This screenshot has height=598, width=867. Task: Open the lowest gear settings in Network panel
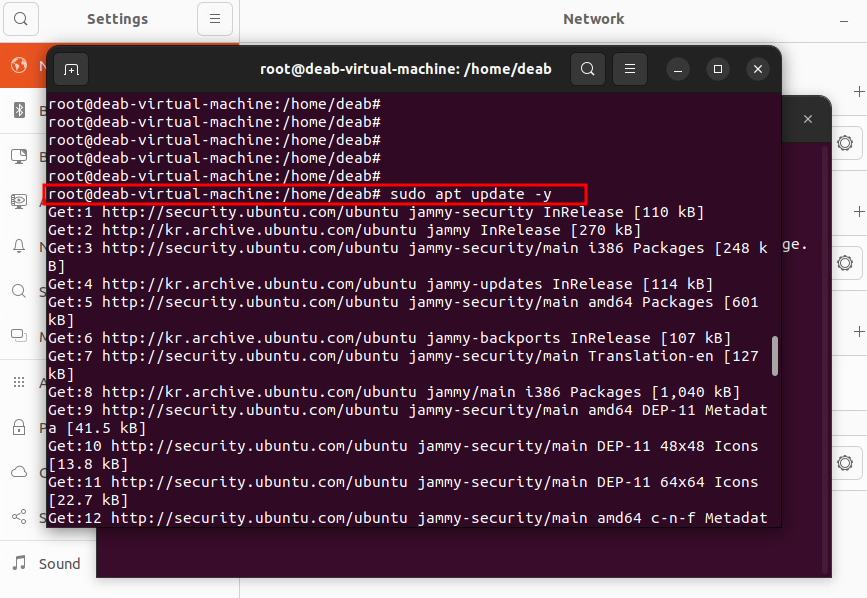845,463
